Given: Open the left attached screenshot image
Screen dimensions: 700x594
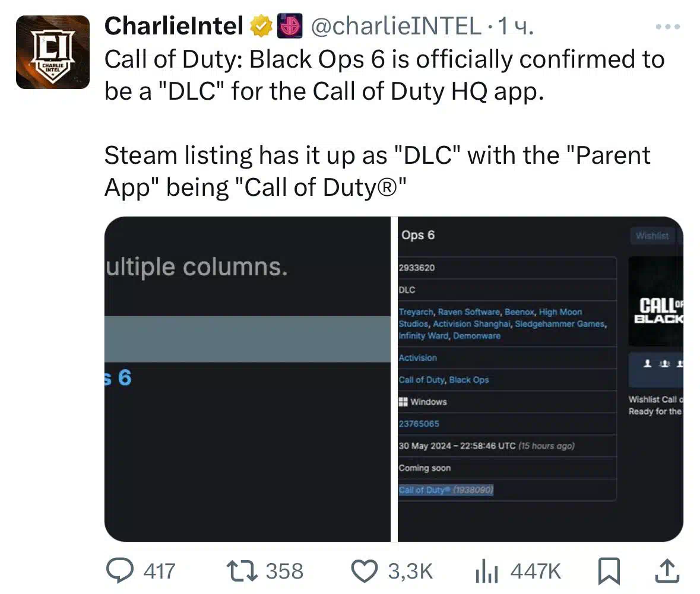Looking at the screenshot, I should 248,379.
